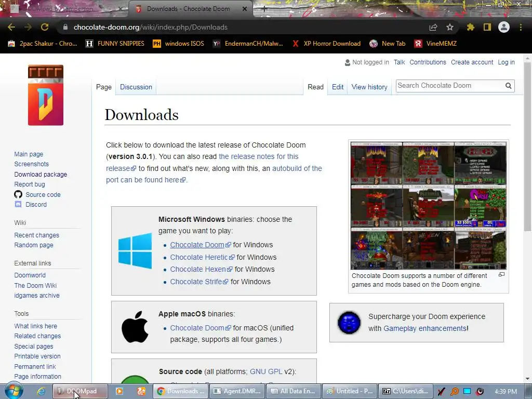Viewport: 532px width, 399px height.
Task: Click the padlock site info icon
Action: click(65, 27)
